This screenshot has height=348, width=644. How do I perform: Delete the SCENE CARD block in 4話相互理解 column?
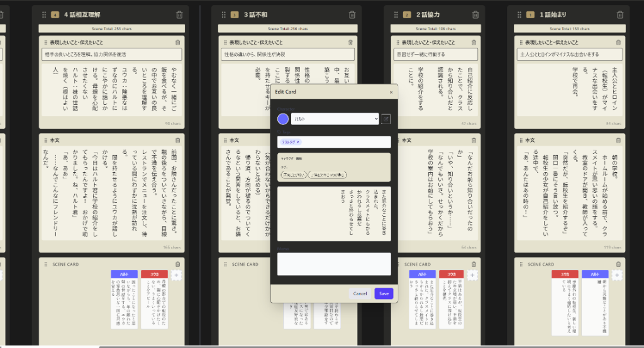pos(177,264)
